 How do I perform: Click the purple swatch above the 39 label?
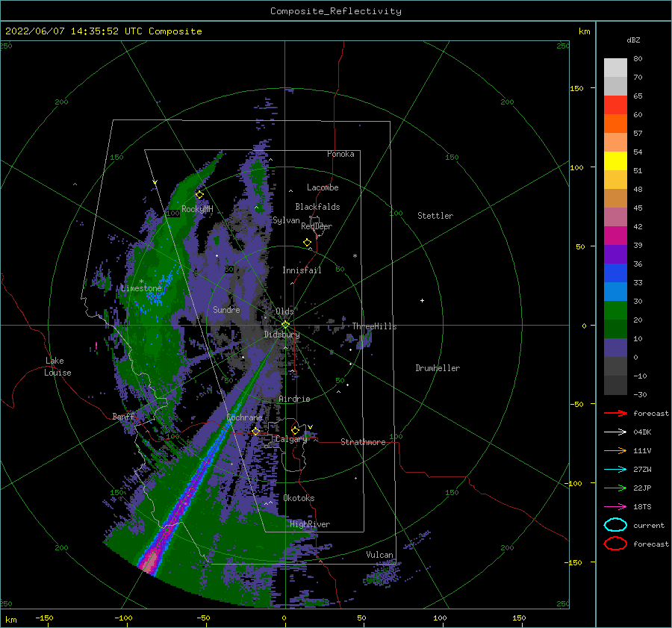click(x=615, y=254)
